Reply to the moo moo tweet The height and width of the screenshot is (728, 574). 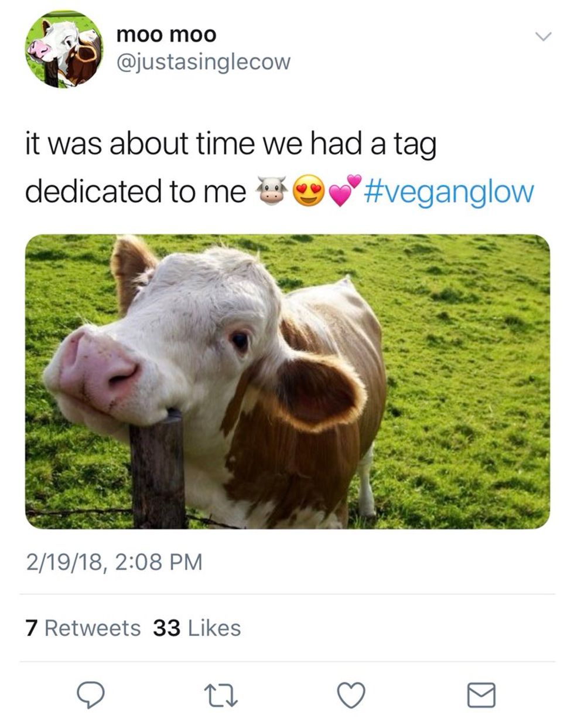click(x=91, y=695)
